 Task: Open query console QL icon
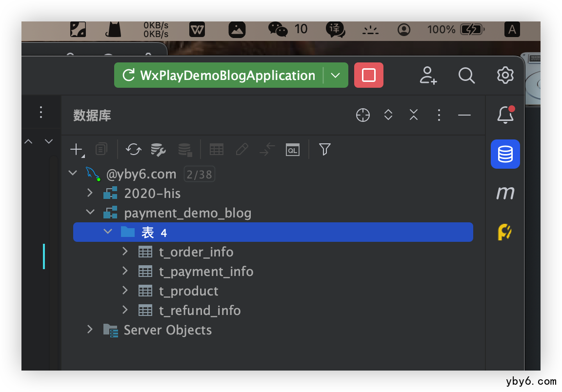coord(293,150)
